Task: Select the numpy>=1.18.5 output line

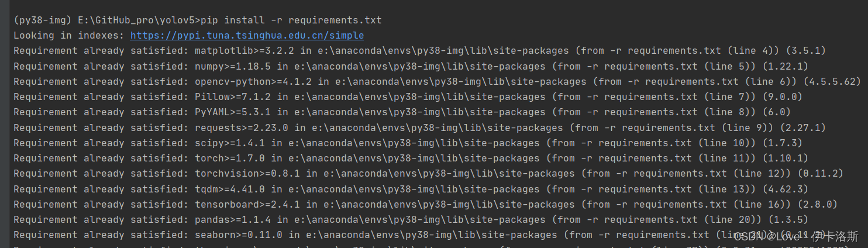Action: [x=411, y=67]
